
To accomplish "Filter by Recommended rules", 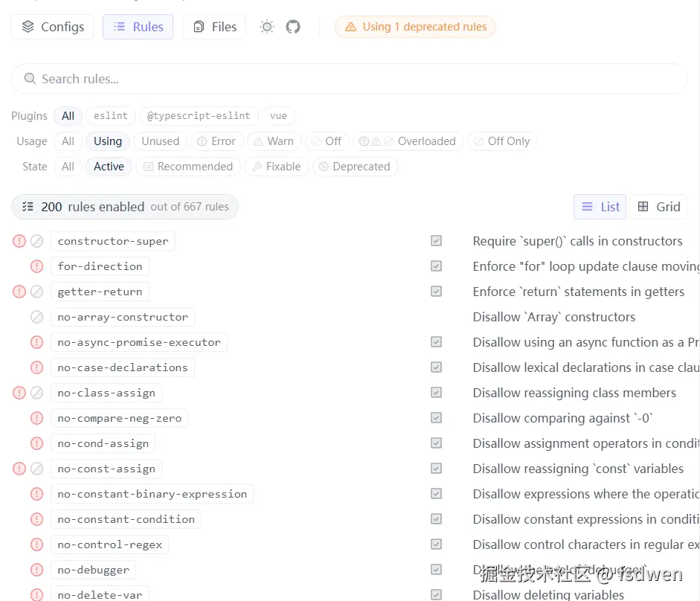I will point(188,167).
